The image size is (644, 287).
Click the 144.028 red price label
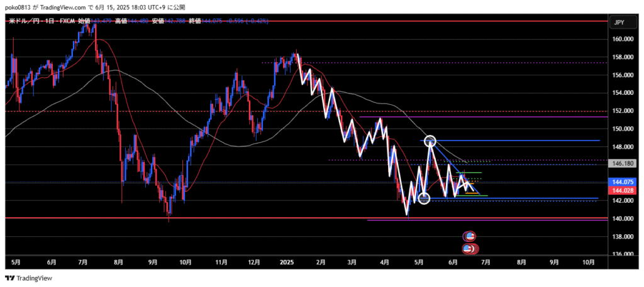pyautogui.click(x=623, y=189)
